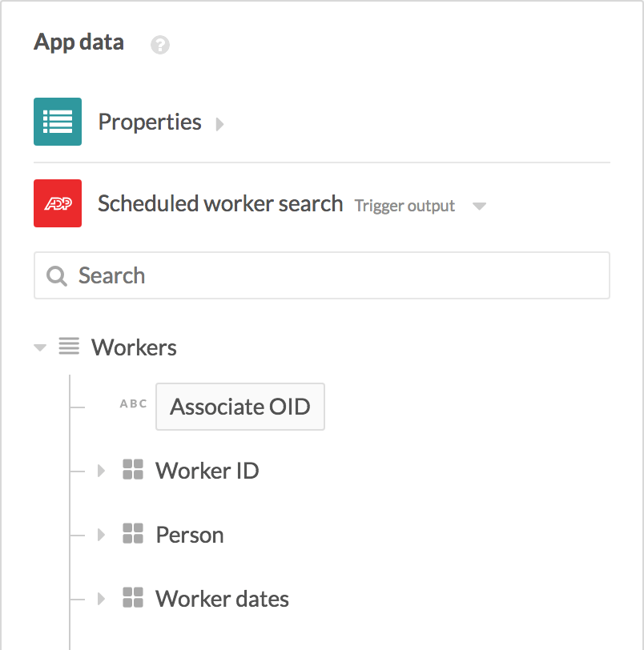This screenshot has height=650, width=644.
Task: Collapse the Workers tree node
Action: (x=38, y=347)
